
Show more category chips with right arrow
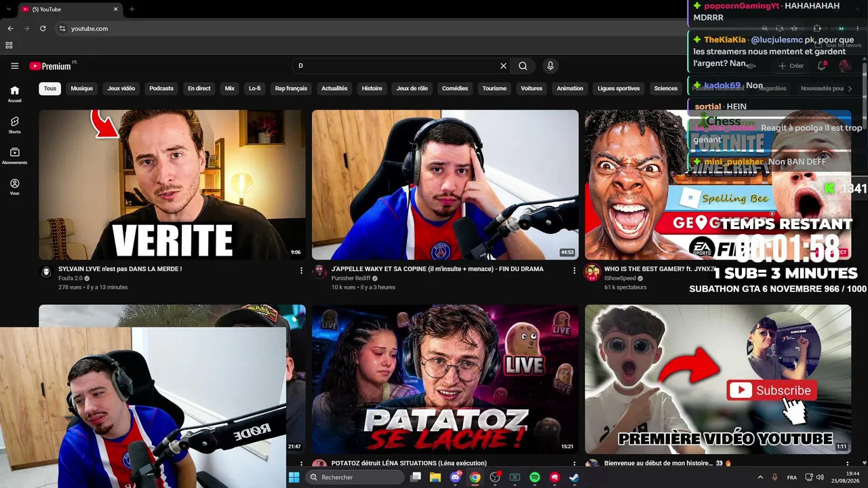[x=850, y=88]
